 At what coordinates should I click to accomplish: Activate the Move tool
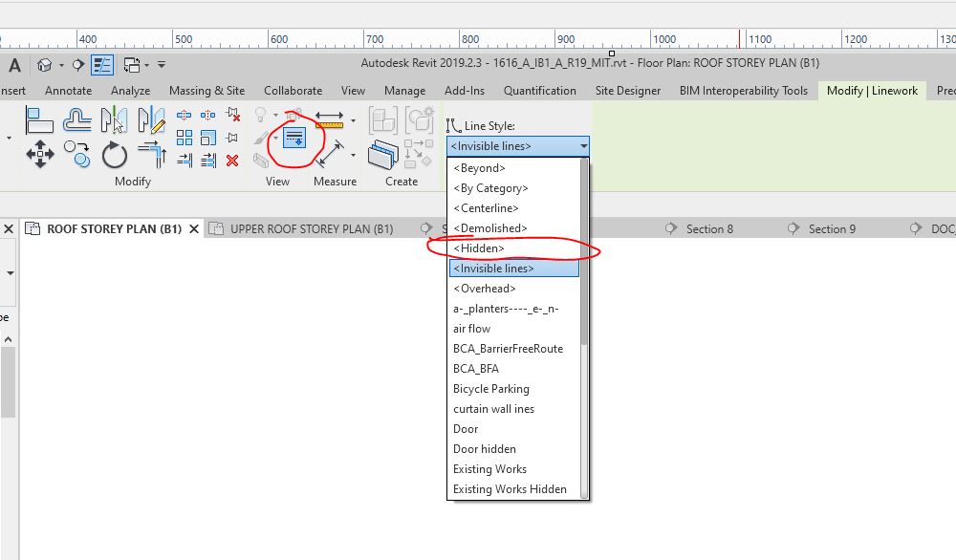[40, 155]
